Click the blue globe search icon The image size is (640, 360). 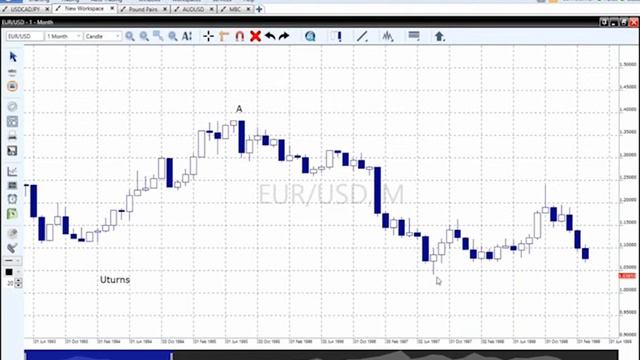(310, 36)
